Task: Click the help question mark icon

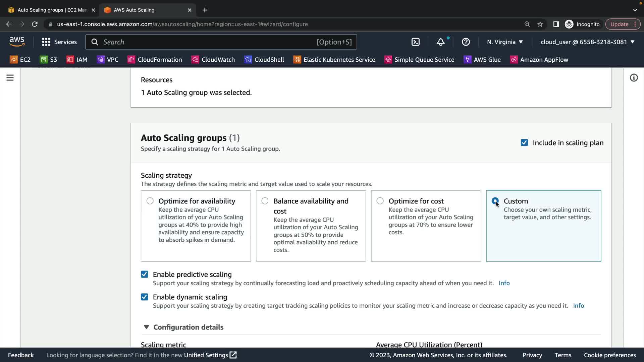Action: click(x=466, y=42)
